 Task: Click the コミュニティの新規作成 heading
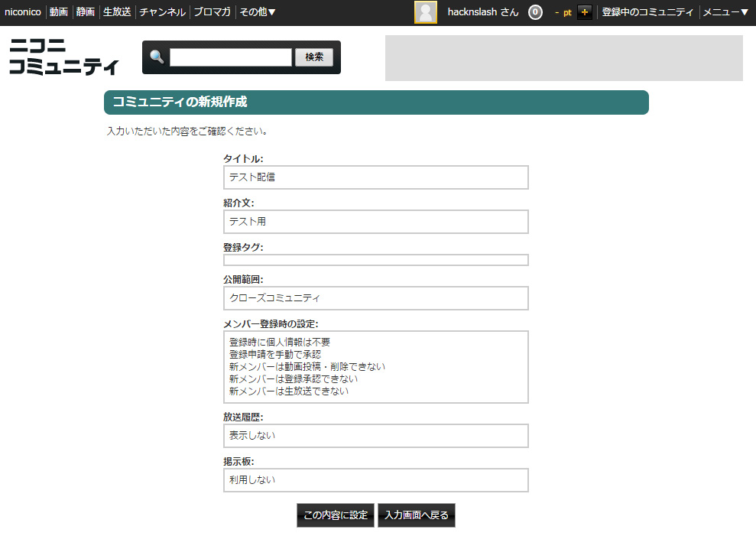coord(180,102)
